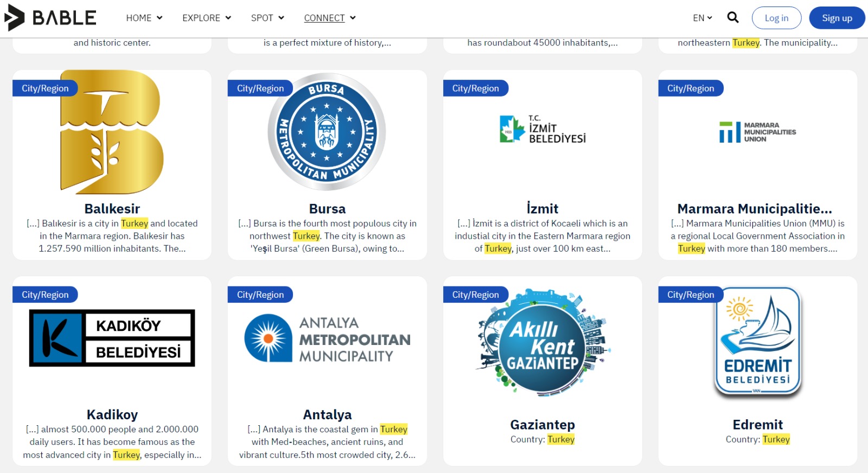Click 'Country: Turkey' under Edremit
The height and width of the screenshot is (473, 868).
pos(757,439)
